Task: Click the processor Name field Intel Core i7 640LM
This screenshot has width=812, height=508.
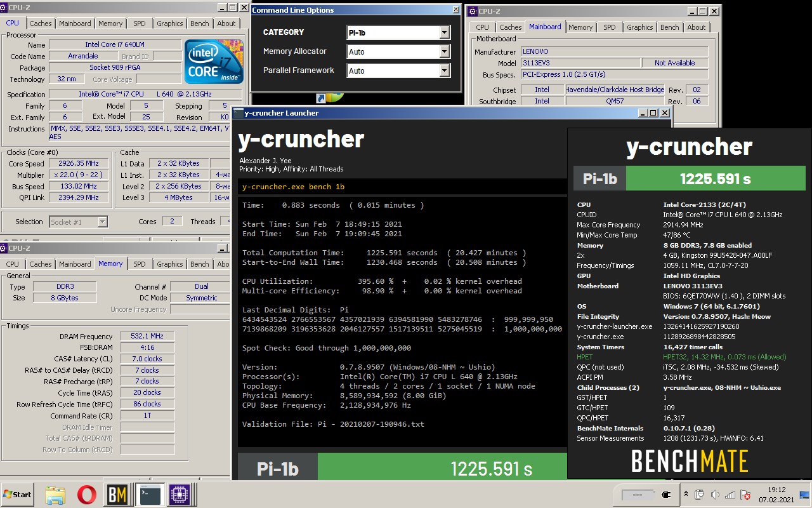Action: pos(114,45)
